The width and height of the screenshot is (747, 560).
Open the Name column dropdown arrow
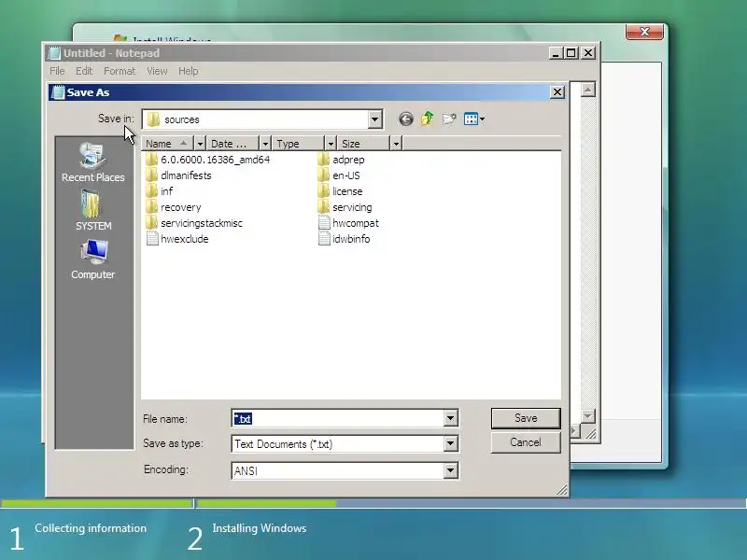click(200, 144)
